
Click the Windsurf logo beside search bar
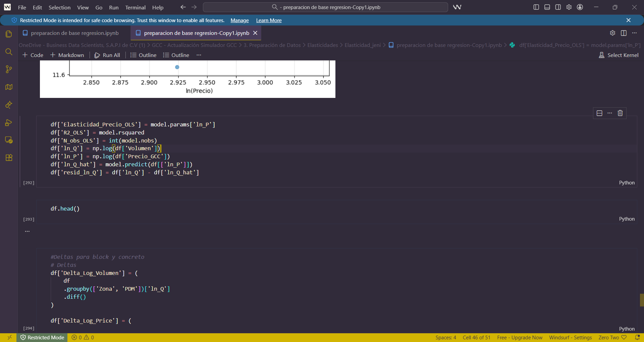tap(457, 7)
